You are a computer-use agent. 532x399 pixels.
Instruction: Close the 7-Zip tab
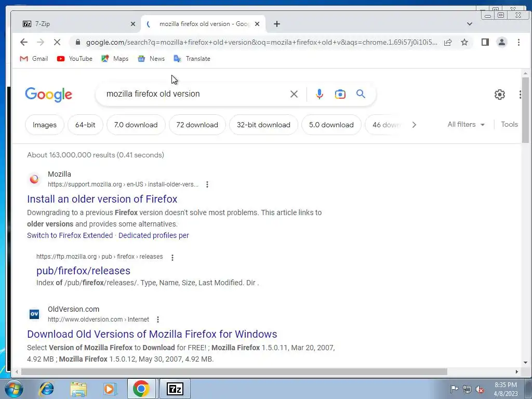coord(132,24)
